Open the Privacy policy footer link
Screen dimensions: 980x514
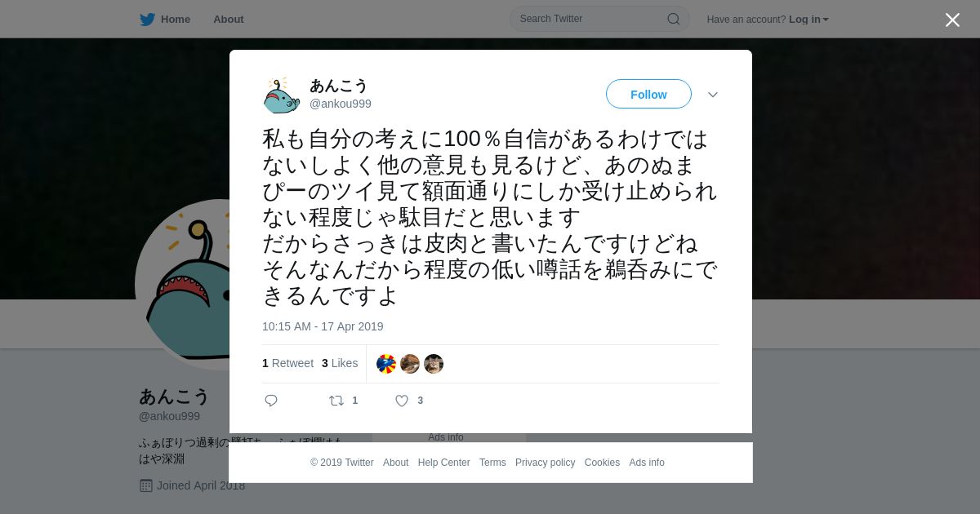click(545, 463)
